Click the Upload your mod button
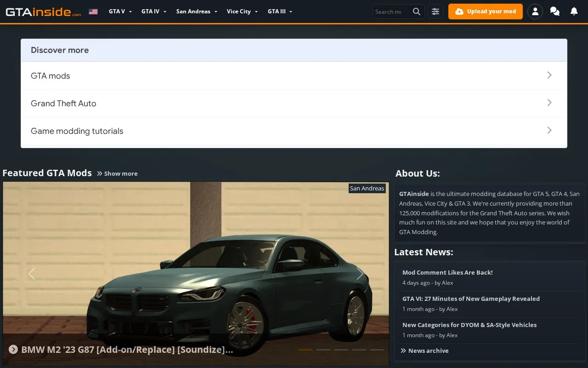This screenshot has width=588, height=368. point(486,11)
